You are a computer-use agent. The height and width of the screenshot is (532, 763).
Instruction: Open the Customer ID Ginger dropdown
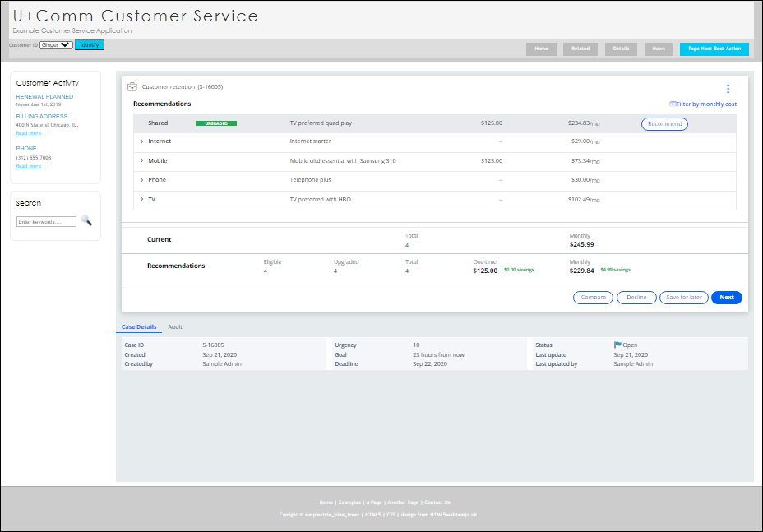click(x=55, y=44)
